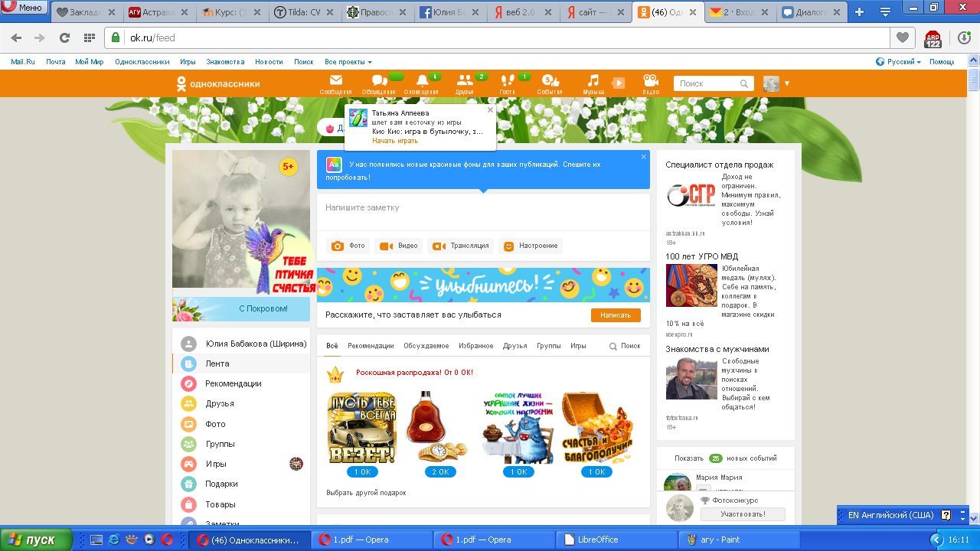
Task: Click the Участвовать! button
Action: tap(743, 514)
